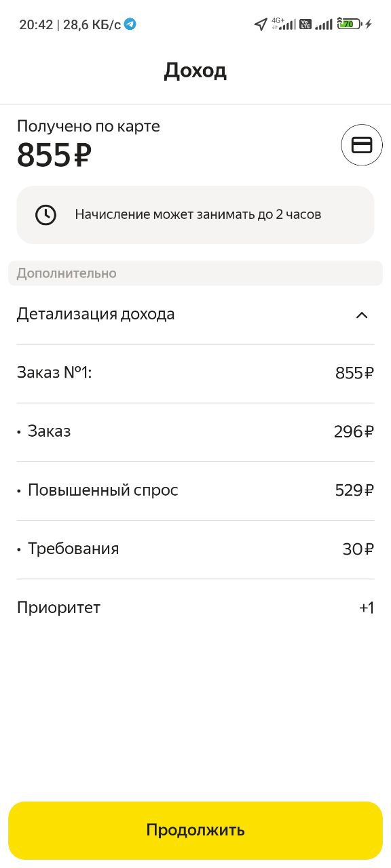
Task: Tap the Приоритет row
Action: pyautogui.click(x=195, y=608)
